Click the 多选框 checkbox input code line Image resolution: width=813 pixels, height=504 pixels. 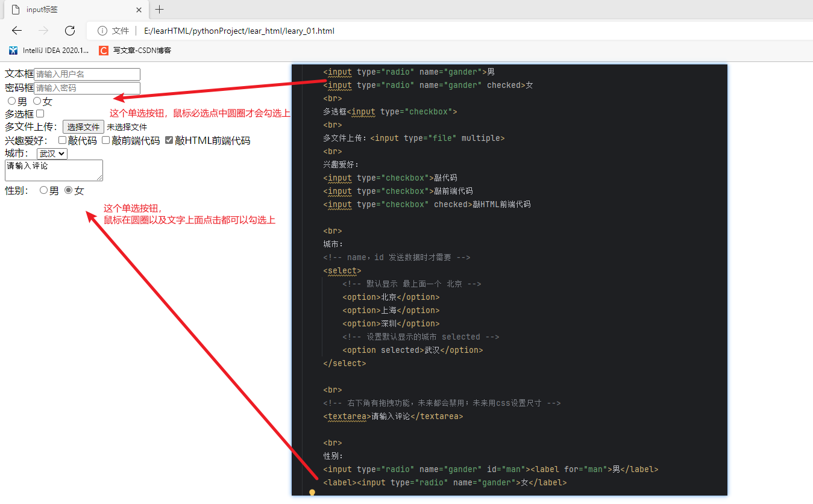391,111
